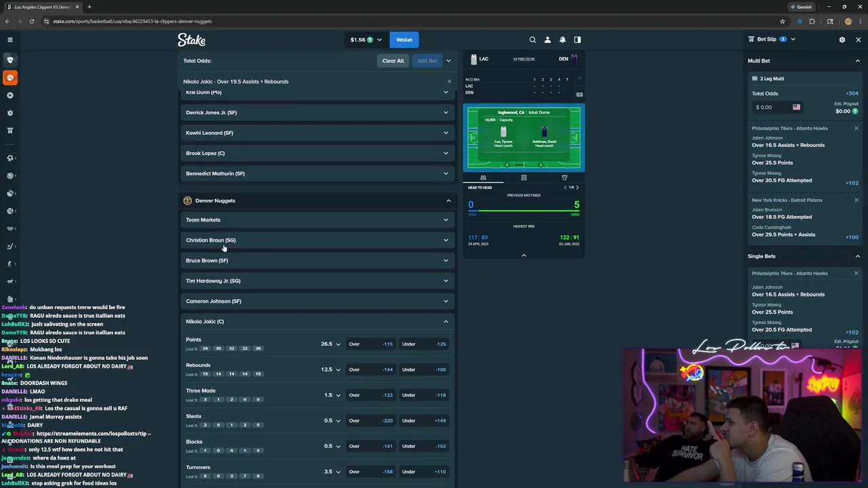Image resolution: width=868 pixels, height=488 pixels.
Task: Expand Derrick Jones Jr. (SF) markets
Action: tap(317, 113)
